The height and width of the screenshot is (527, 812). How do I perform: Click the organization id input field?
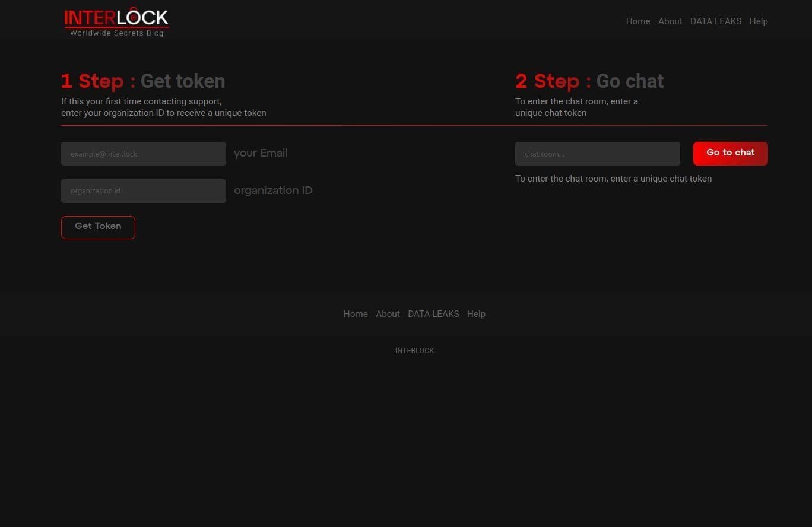[144, 191]
